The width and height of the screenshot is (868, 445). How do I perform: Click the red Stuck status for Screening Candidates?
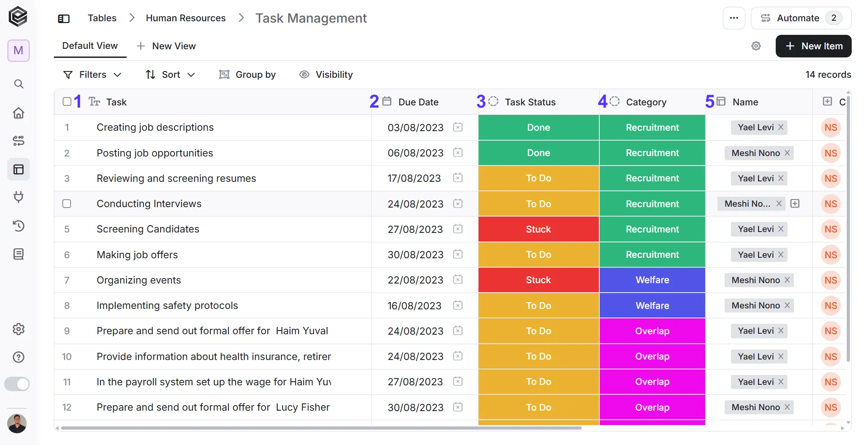538,229
